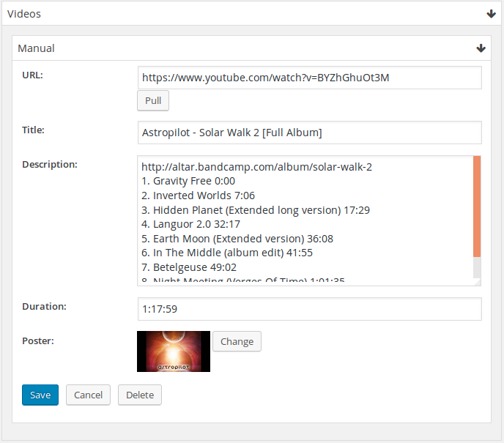
Task: Focus the Duration field showing 1:17:59
Action: point(309,309)
